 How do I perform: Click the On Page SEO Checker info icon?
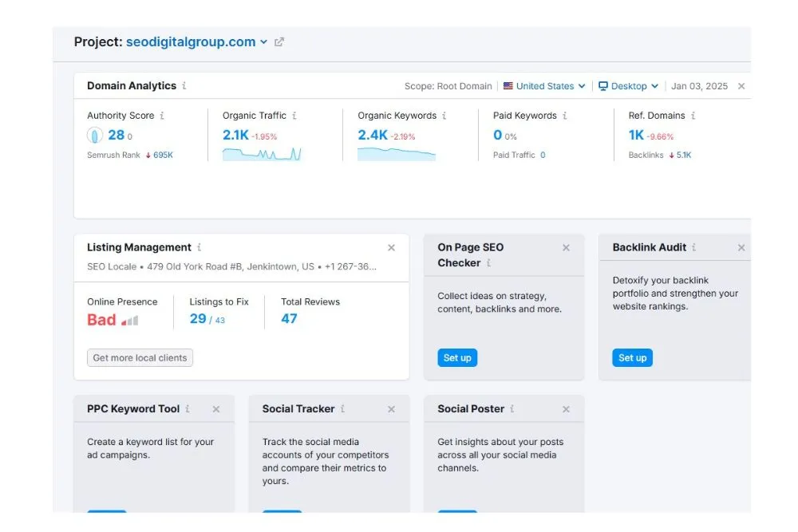pos(488,263)
